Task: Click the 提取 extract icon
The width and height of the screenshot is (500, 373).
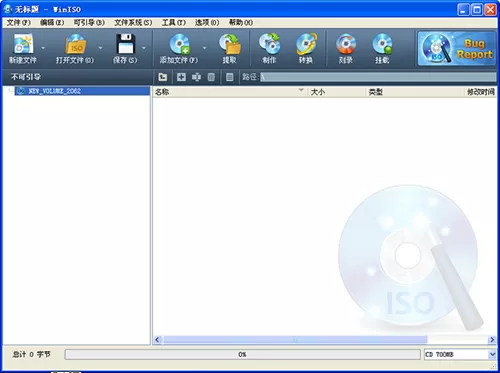Action: tap(230, 44)
